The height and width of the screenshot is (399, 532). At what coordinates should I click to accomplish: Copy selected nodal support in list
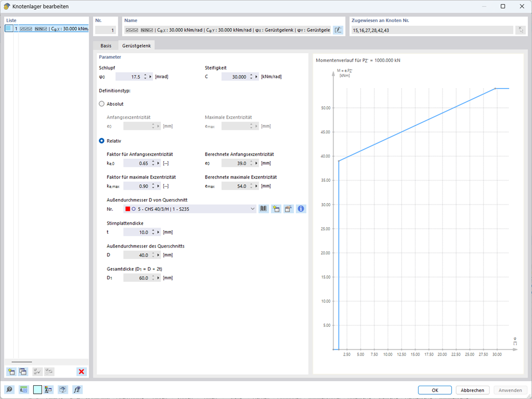click(x=23, y=371)
